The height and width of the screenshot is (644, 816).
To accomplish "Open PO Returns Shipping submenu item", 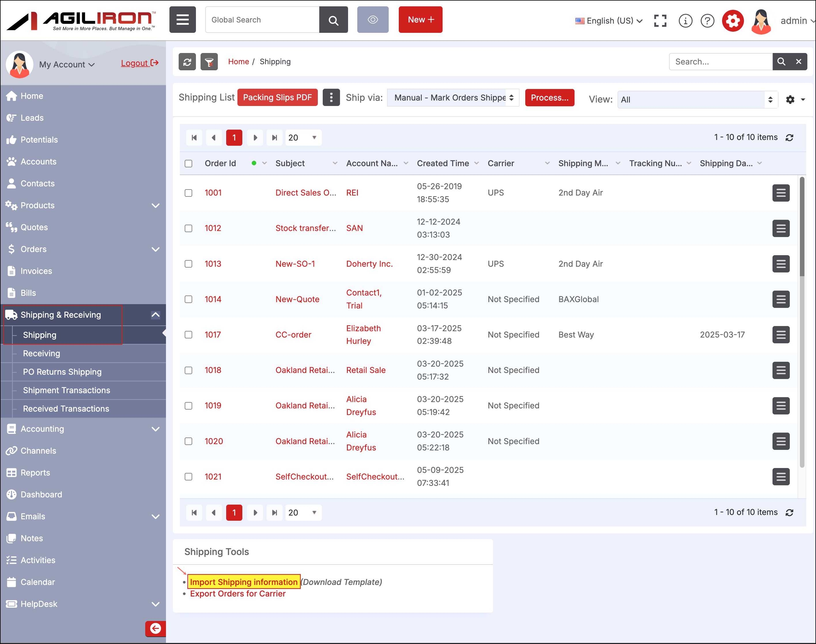I will tap(62, 372).
